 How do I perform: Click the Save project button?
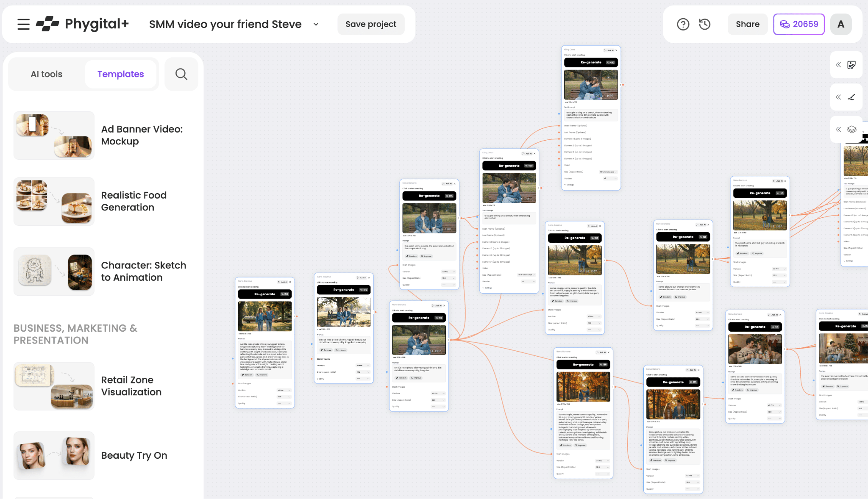point(370,24)
